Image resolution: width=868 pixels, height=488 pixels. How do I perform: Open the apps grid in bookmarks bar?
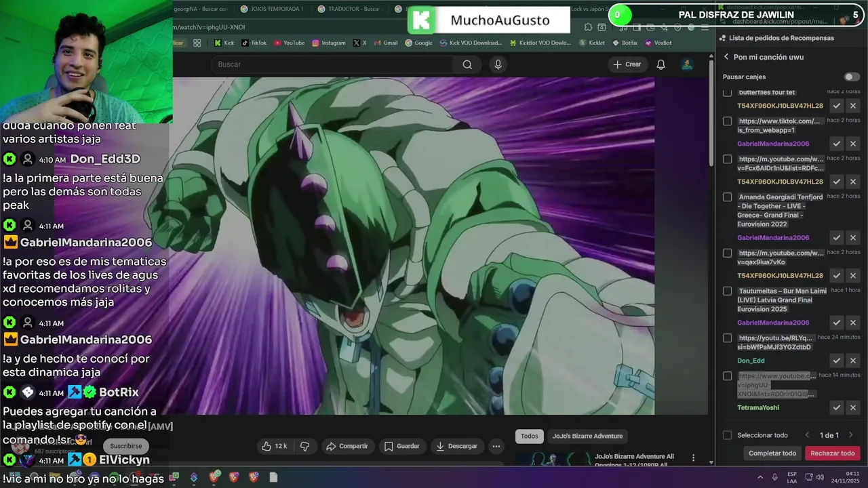click(x=197, y=43)
